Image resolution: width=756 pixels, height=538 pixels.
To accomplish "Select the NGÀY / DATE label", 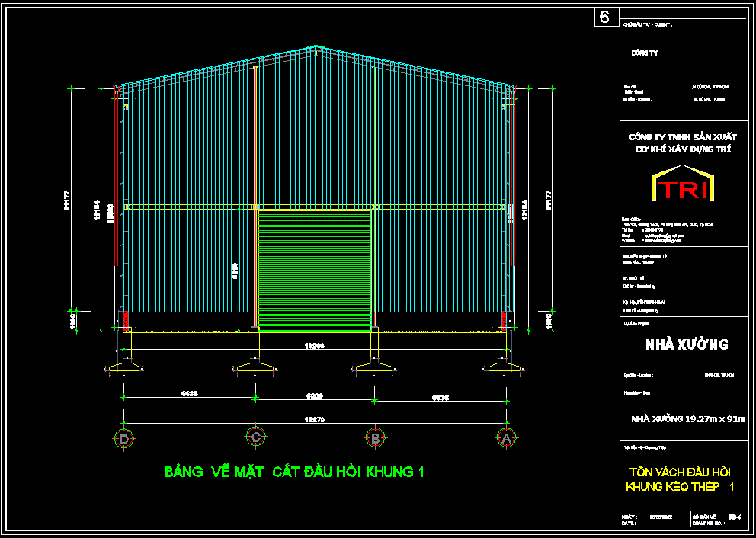I will pyautogui.click(x=630, y=519).
